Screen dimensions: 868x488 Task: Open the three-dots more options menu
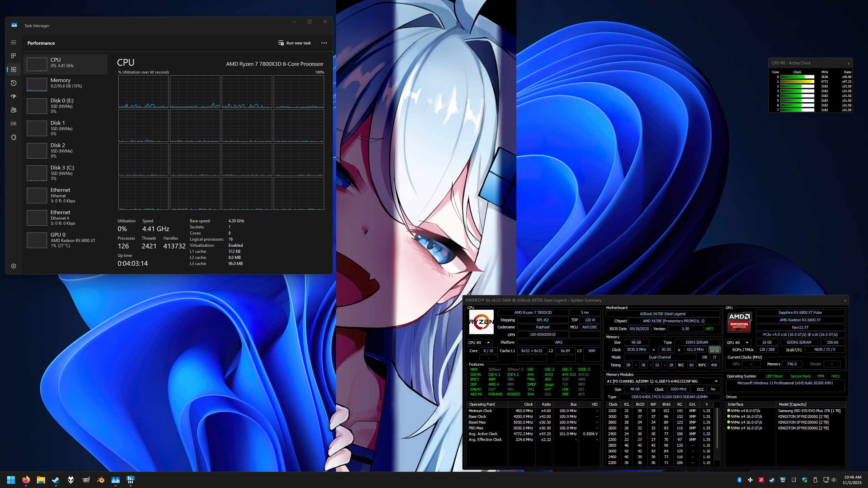coord(324,43)
